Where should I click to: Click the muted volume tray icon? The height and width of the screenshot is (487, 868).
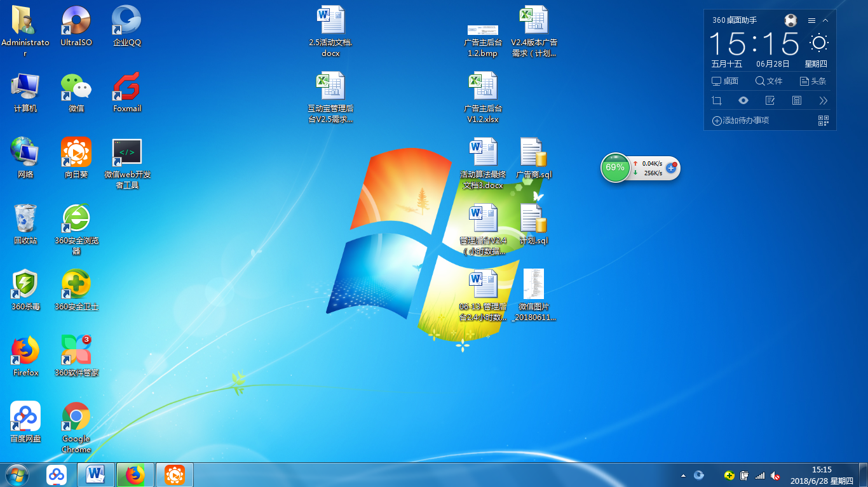775,475
